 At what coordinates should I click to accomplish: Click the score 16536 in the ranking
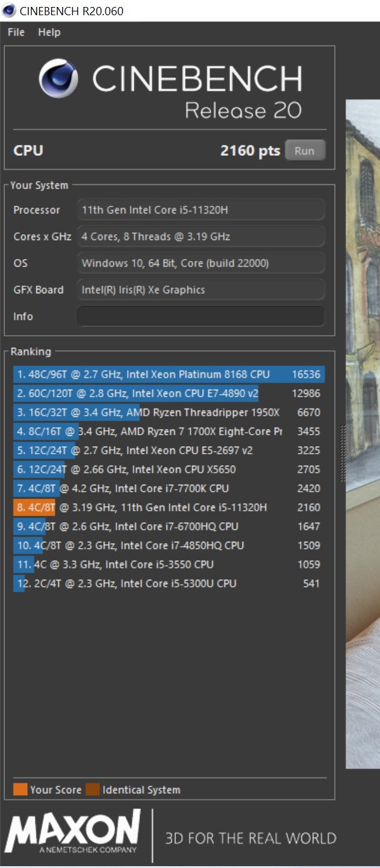point(306,374)
